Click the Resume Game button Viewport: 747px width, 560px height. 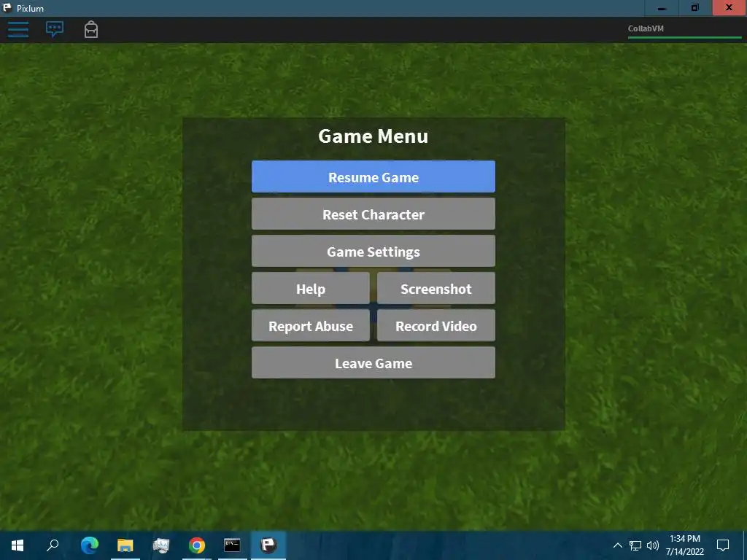point(373,176)
